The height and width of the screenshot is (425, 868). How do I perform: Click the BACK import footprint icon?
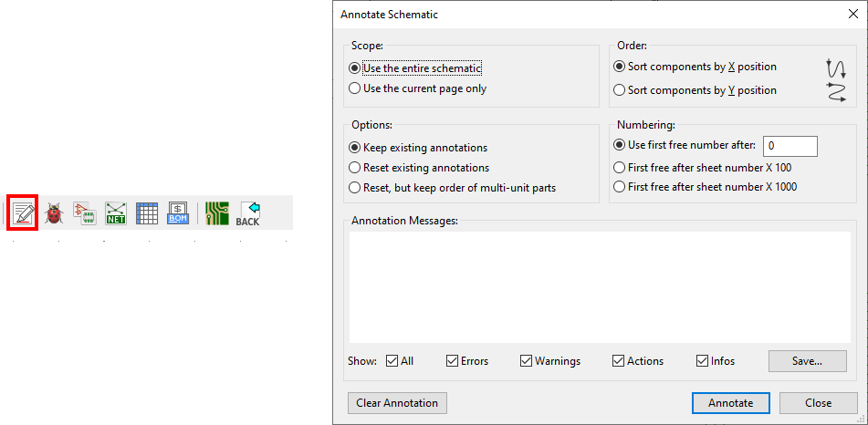(x=248, y=213)
